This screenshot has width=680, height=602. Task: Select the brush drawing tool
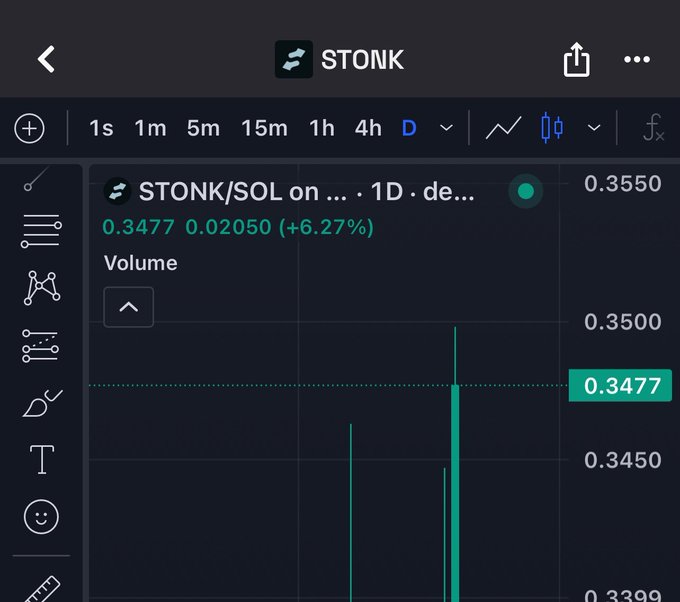pos(42,403)
